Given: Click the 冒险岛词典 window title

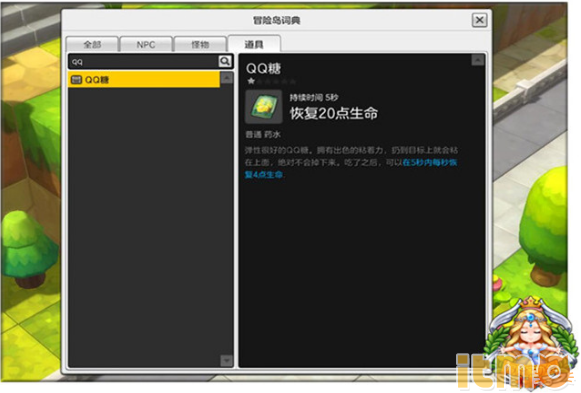Looking at the screenshot, I should pyautogui.click(x=276, y=20).
